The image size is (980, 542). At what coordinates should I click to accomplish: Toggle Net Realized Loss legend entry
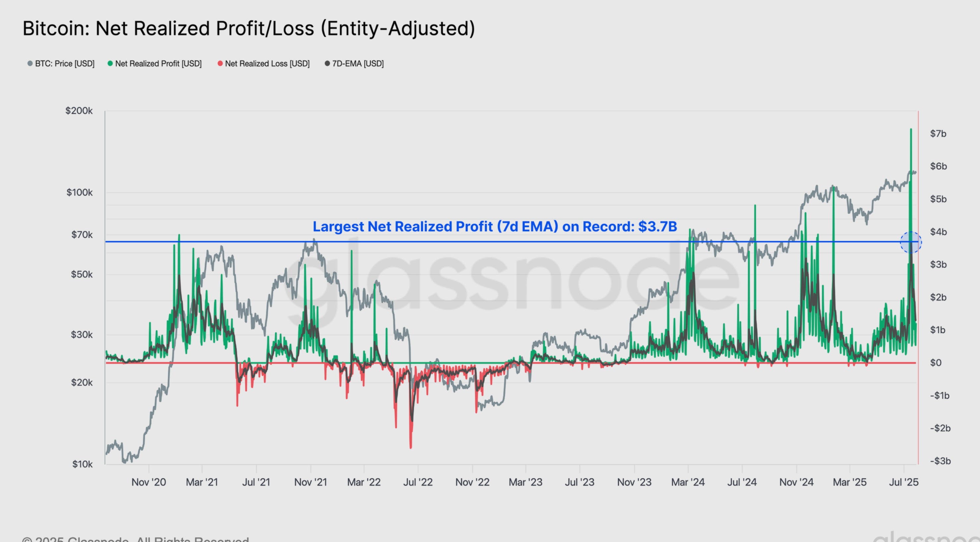(x=267, y=64)
